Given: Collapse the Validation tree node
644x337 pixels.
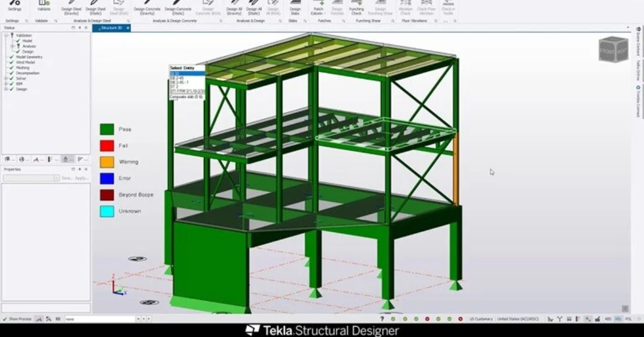Looking at the screenshot, I should pos(6,35).
